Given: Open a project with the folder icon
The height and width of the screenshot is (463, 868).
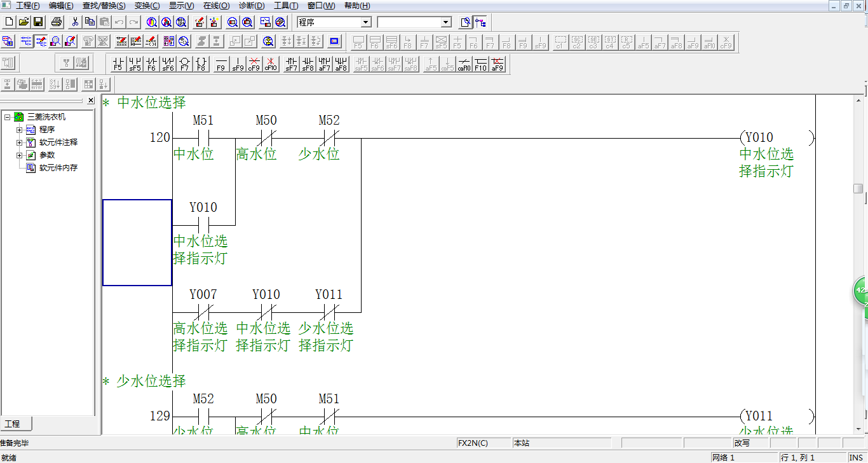Looking at the screenshot, I should click(x=24, y=22).
